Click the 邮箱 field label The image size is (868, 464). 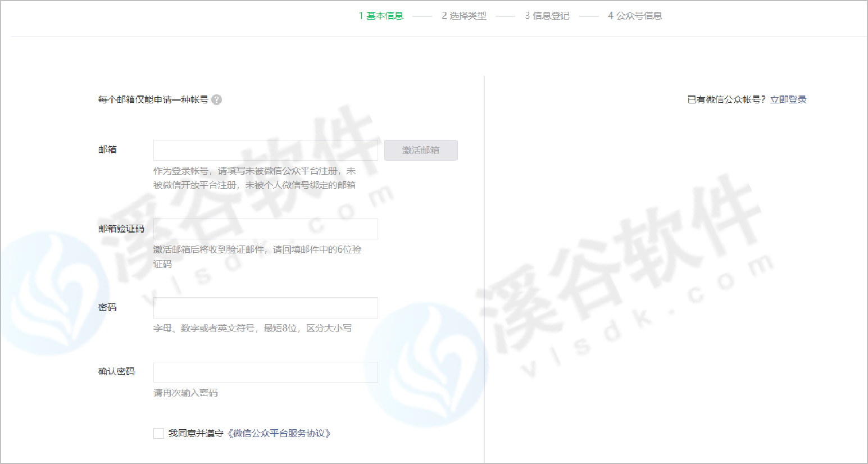(x=107, y=149)
